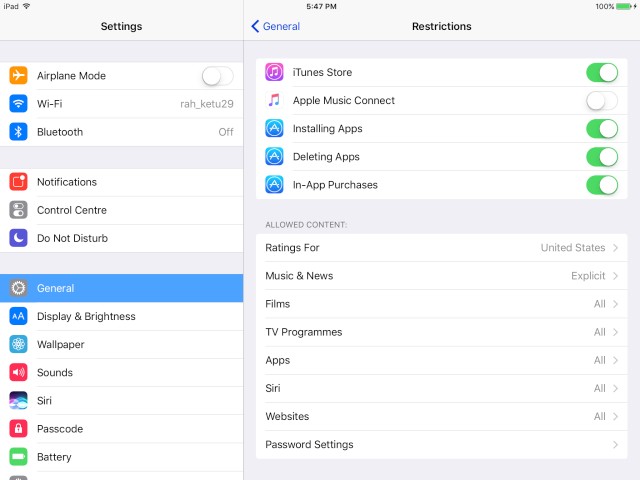Tap the Wi-Fi signal icon in status bar

27,6
